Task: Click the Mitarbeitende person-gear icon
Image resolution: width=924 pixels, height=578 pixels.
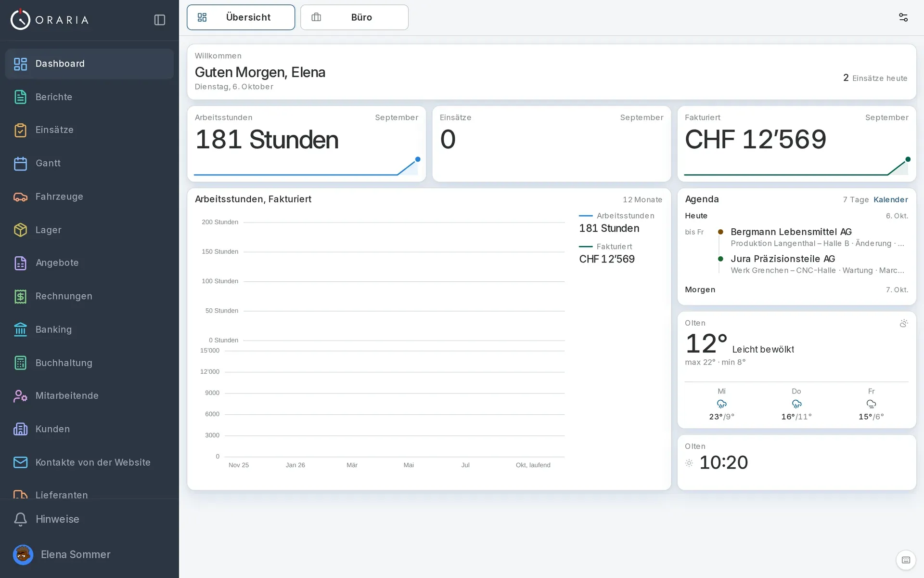Action: pos(20,396)
